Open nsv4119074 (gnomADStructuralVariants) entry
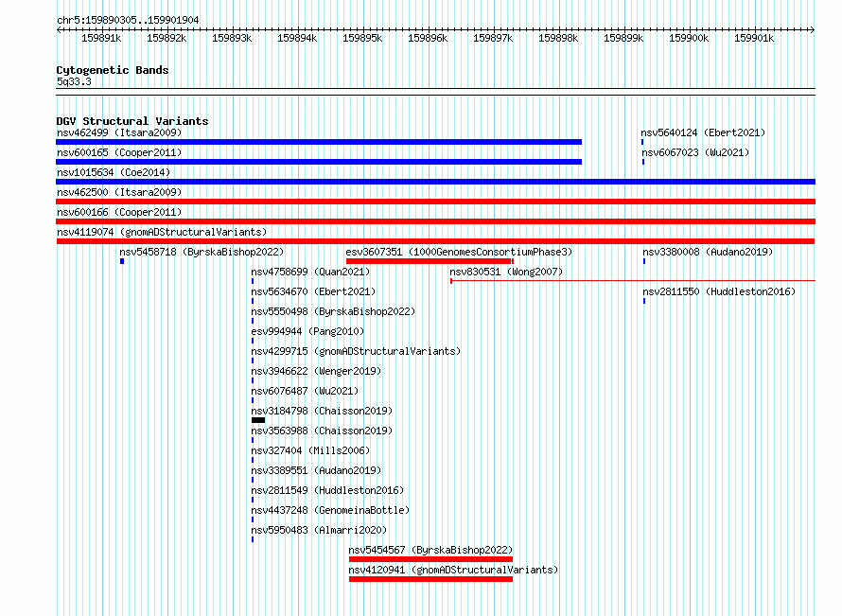This screenshot has height=616, width=842. click(162, 232)
